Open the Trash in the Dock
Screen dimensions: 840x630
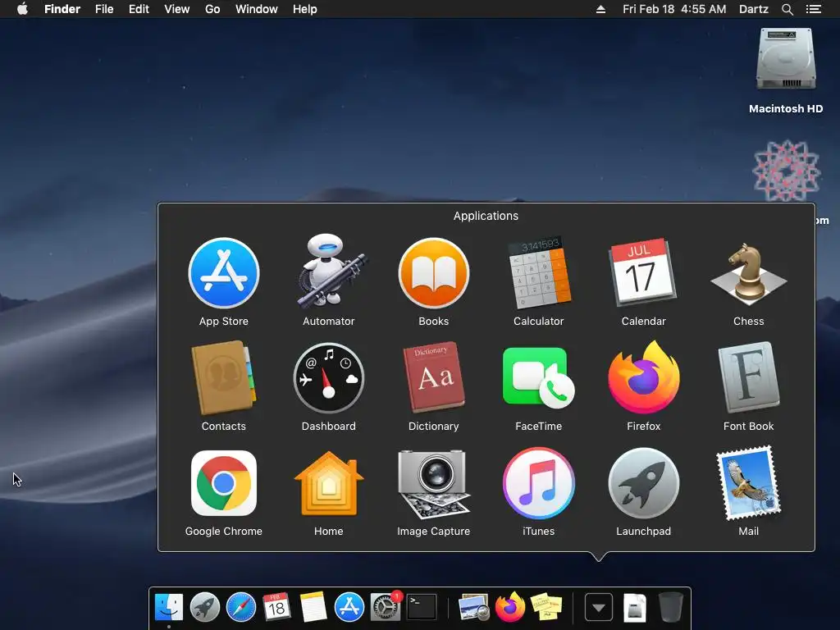[671, 608]
